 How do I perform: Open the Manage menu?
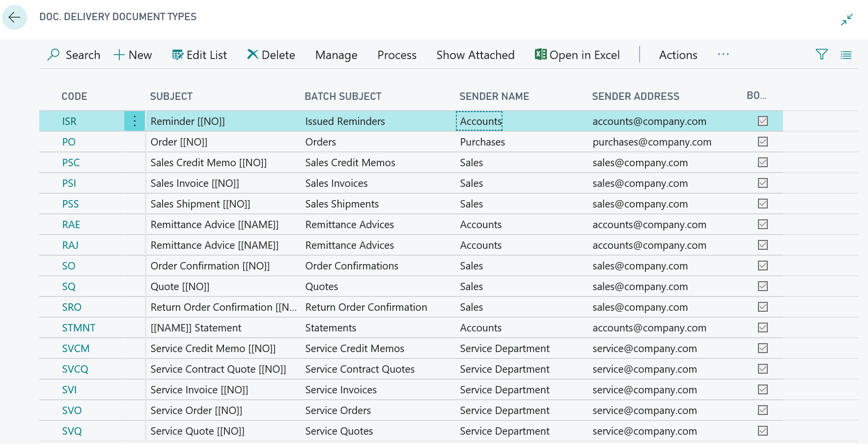point(336,55)
